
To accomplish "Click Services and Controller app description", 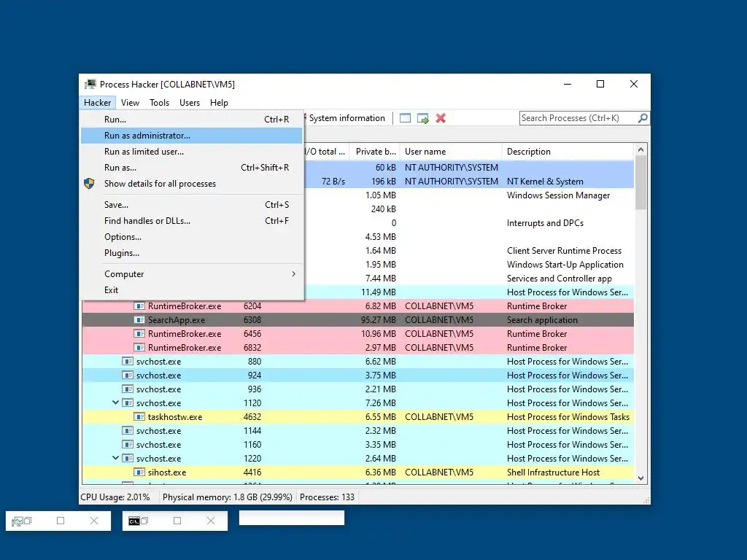I will click(560, 278).
